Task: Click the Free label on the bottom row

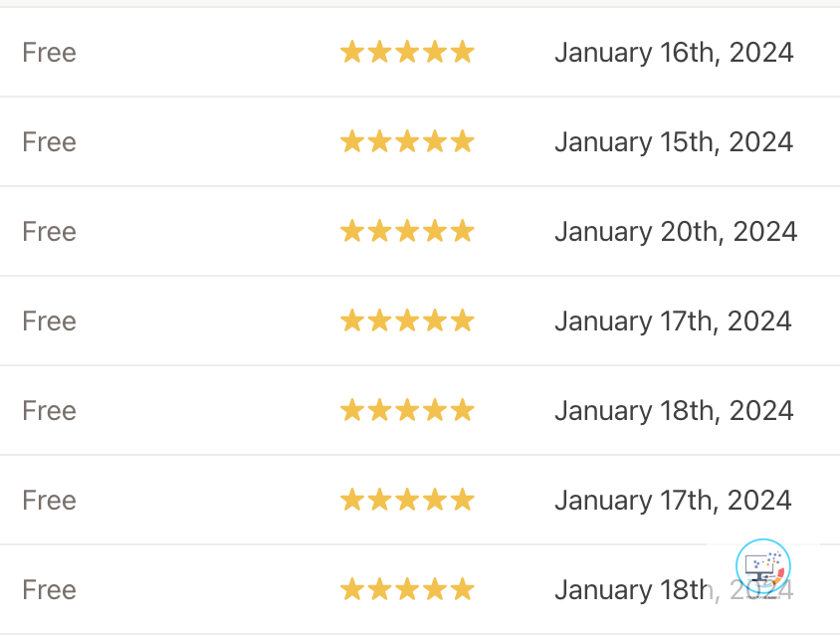Action: (x=49, y=589)
